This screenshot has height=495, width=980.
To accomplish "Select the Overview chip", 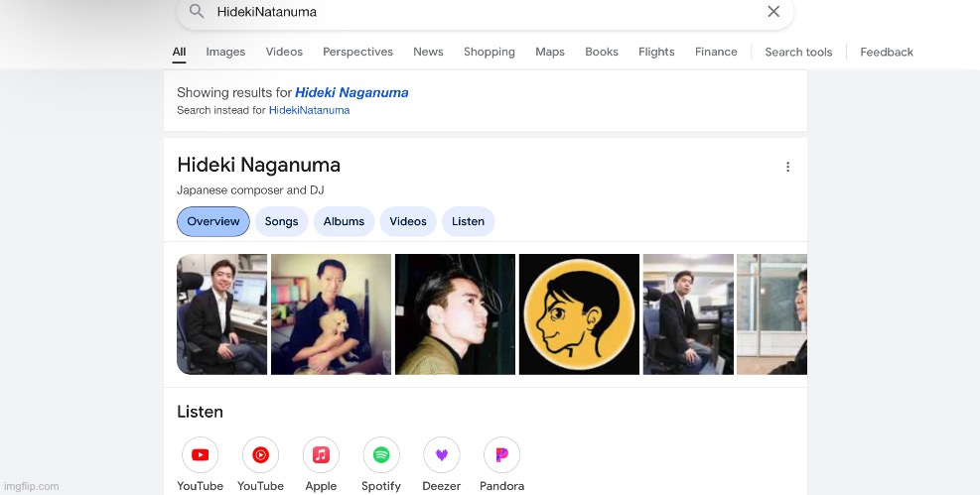I will [213, 221].
